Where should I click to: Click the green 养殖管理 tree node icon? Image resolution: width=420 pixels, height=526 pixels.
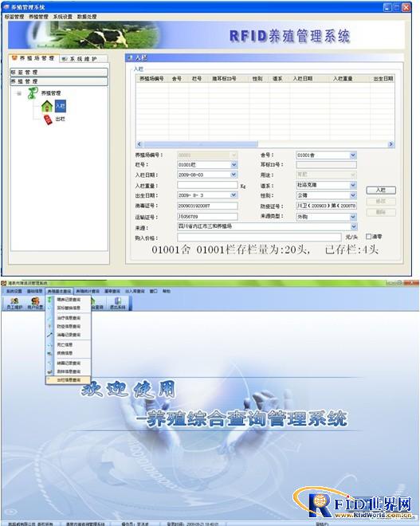point(33,93)
